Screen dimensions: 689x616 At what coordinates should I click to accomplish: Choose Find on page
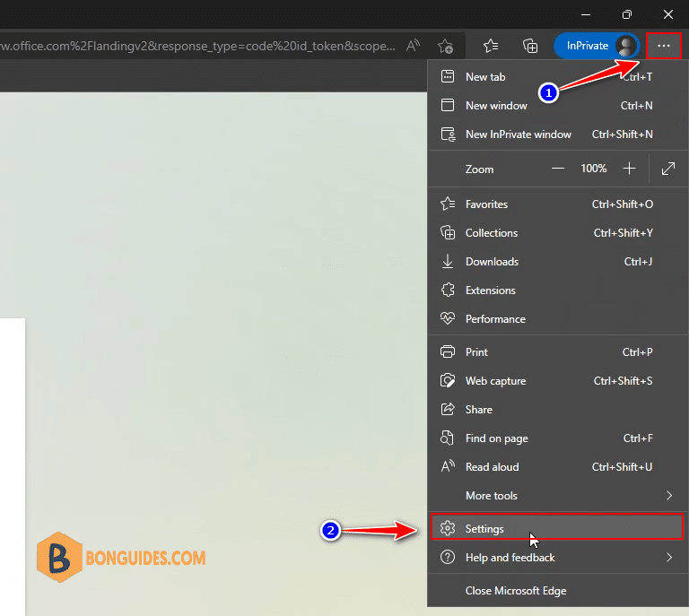coord(557,438)
